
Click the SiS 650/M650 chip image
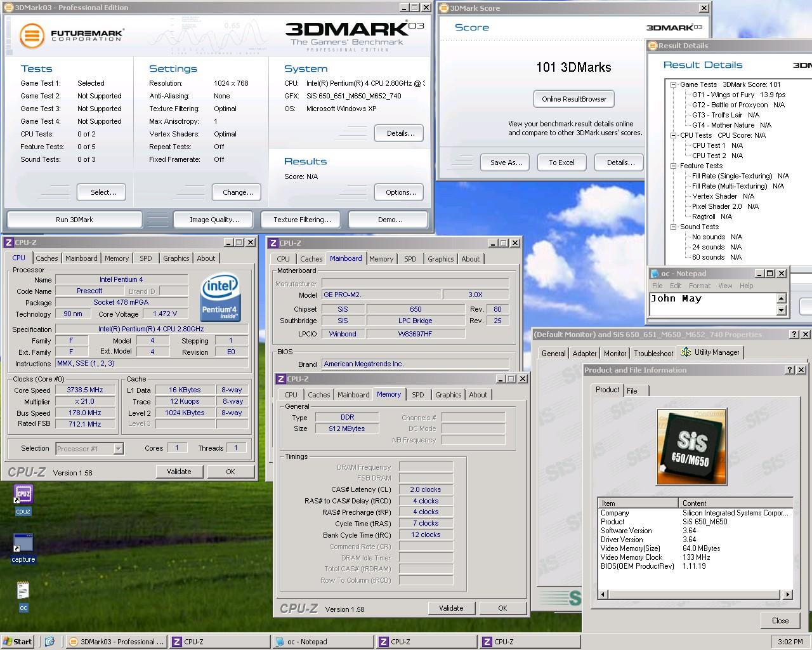[692, 447]
